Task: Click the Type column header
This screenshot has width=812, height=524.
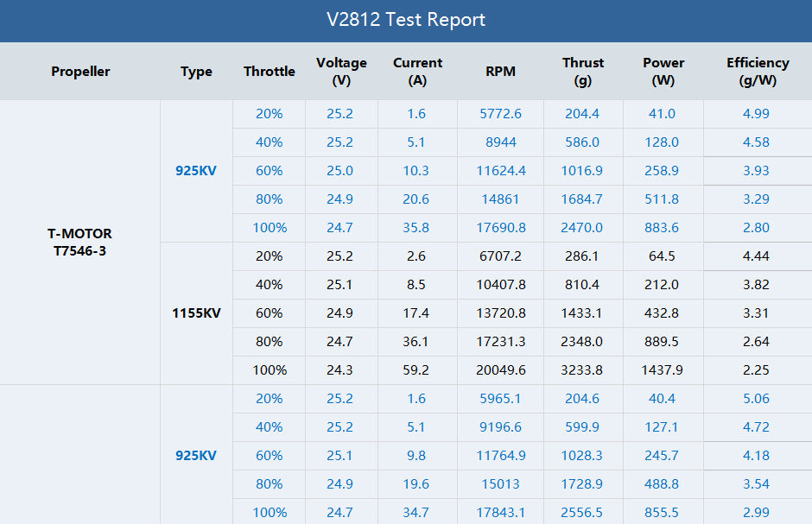Action: (x=196, y=72)
